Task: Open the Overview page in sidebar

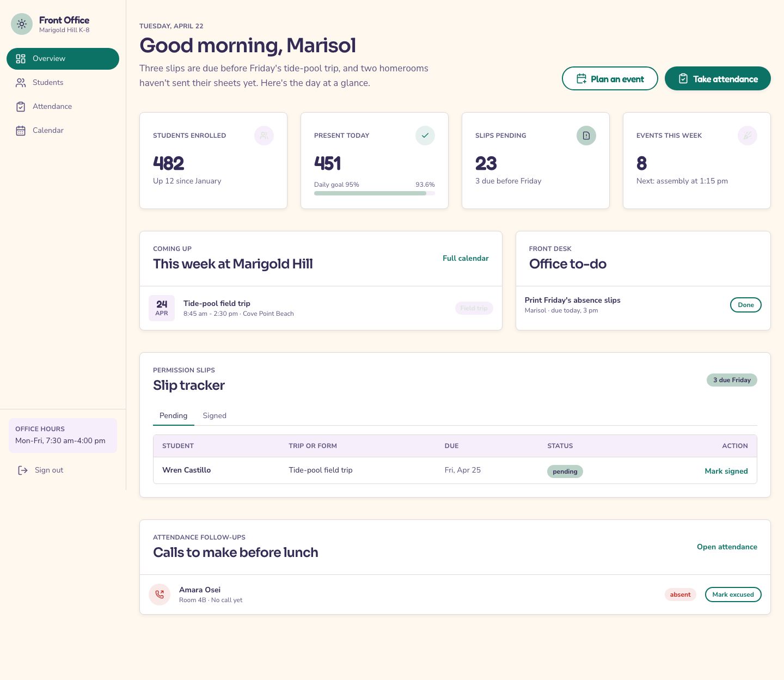Action: (63, 59)
